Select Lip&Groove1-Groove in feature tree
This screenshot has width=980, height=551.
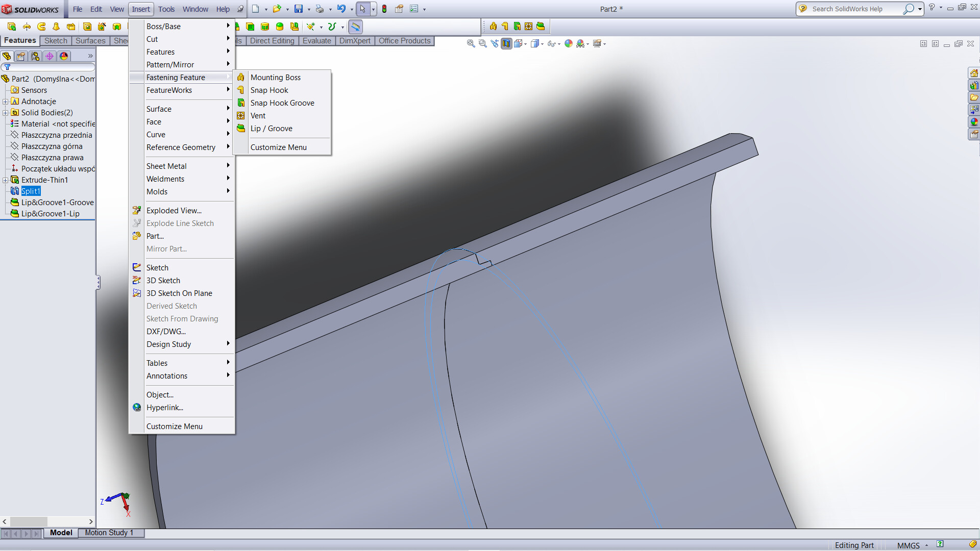click(x=57, y=203)
